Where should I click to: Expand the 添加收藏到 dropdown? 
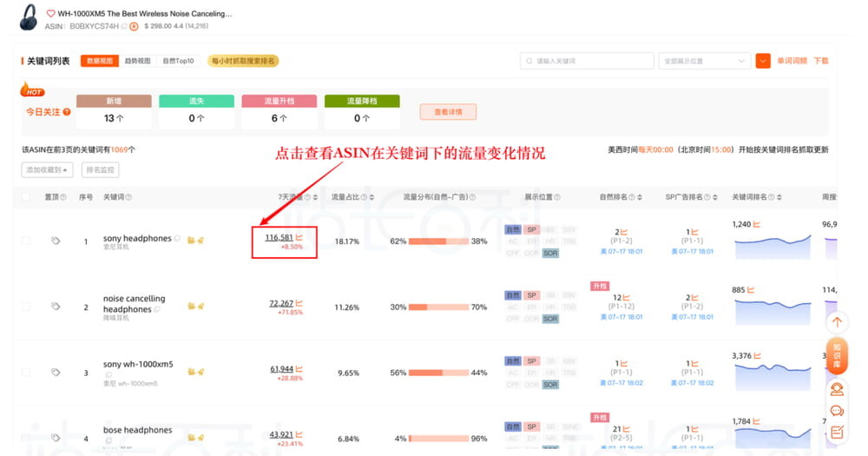[48, 169]
